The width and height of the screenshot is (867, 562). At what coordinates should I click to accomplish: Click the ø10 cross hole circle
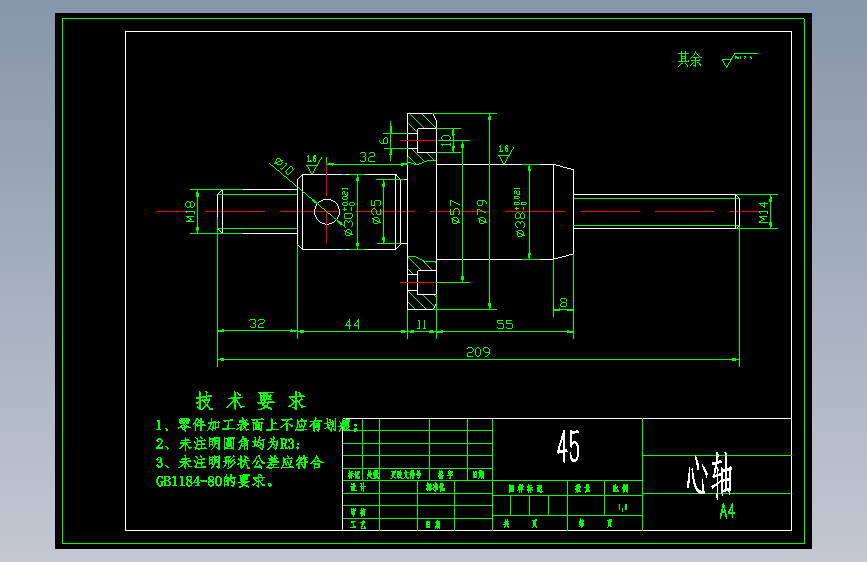[x=327, y=212]
